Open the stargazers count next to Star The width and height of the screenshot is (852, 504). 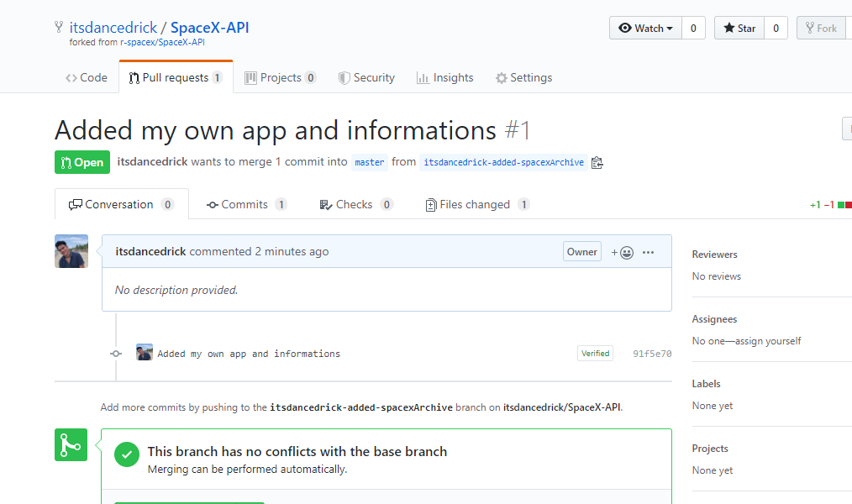[x=776, y=29]
